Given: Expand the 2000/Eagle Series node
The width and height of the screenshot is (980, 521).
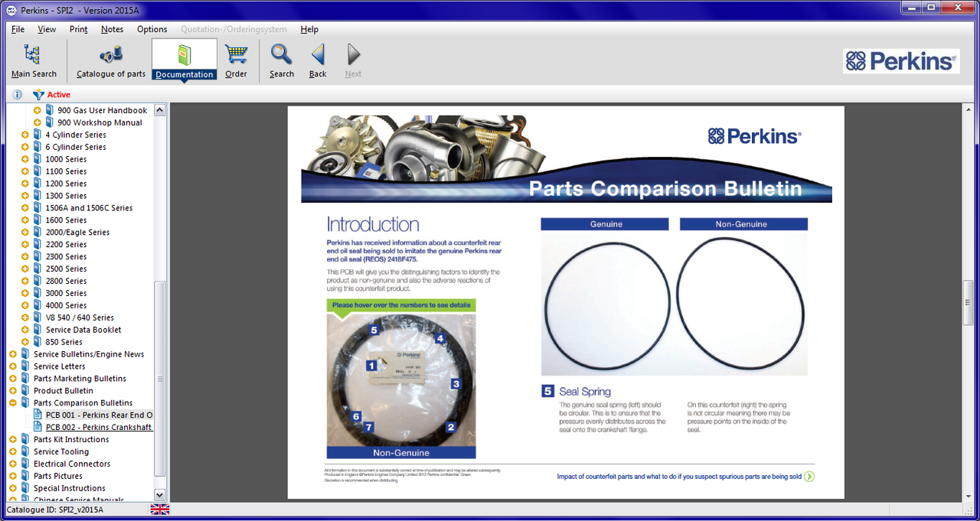Looking at the screenshot, I should 25,232.
